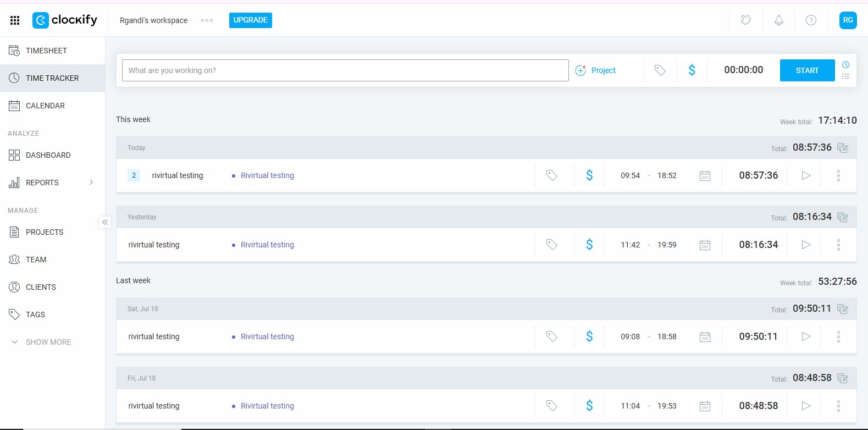Collapse the sidebar with double chevron
This screenshot has width=868, height=430.
click(105, 222)
